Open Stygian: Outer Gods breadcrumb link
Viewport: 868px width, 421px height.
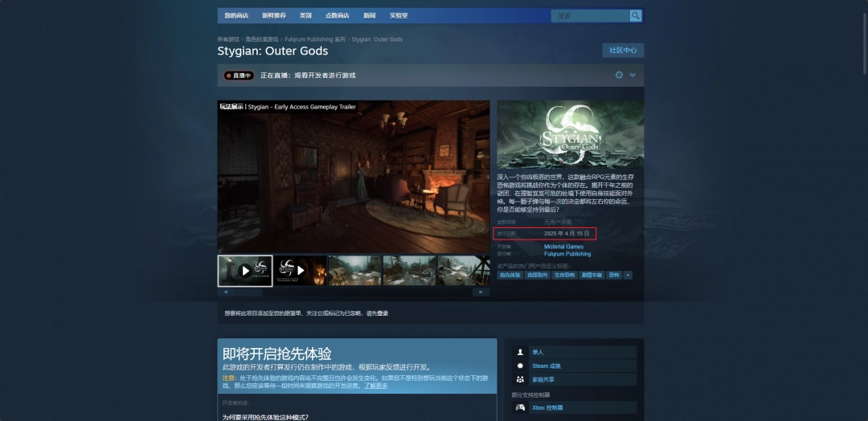[x=377, y=39]
